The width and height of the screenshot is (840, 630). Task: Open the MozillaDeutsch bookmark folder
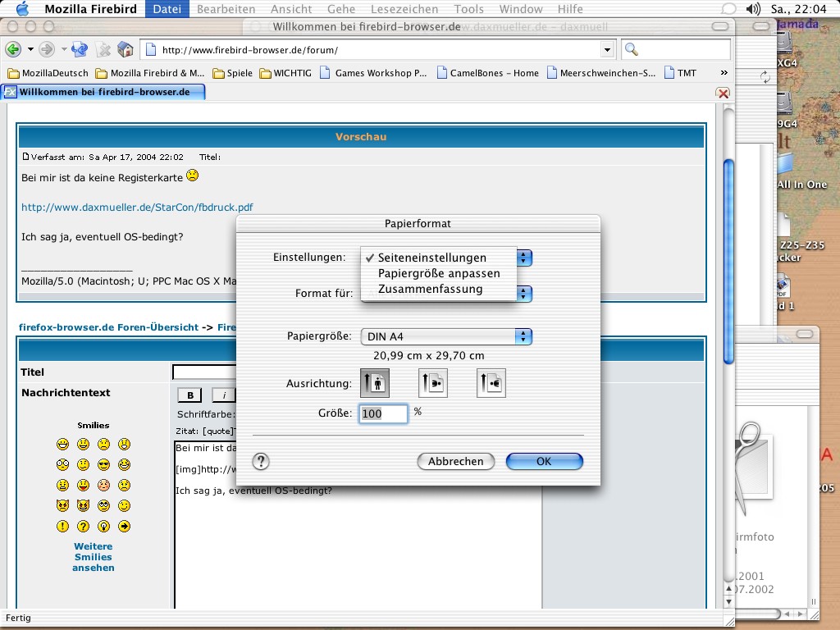pyautogui.click(x=48, y=73)
